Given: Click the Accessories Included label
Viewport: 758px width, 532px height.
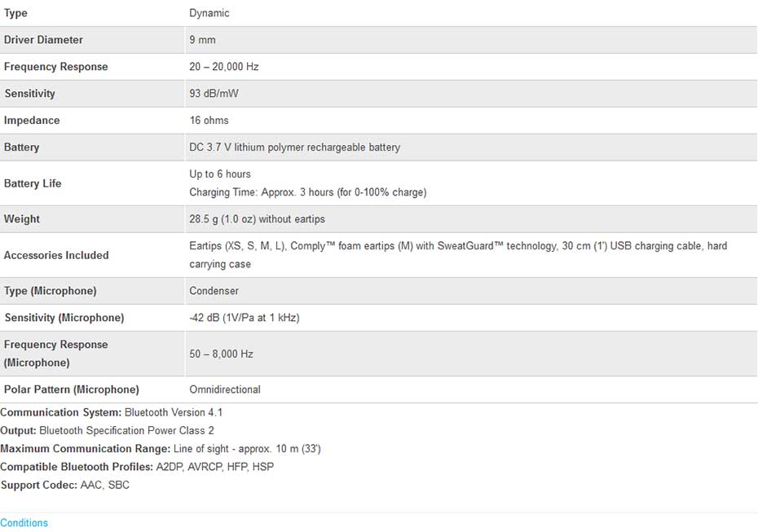Looking at the screenshot, I should [x=56, y=255].
